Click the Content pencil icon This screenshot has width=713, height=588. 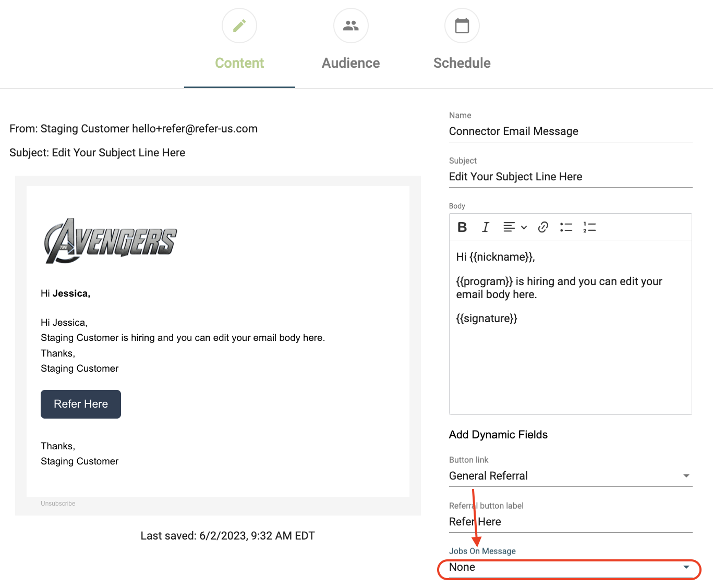pos(239,26)
